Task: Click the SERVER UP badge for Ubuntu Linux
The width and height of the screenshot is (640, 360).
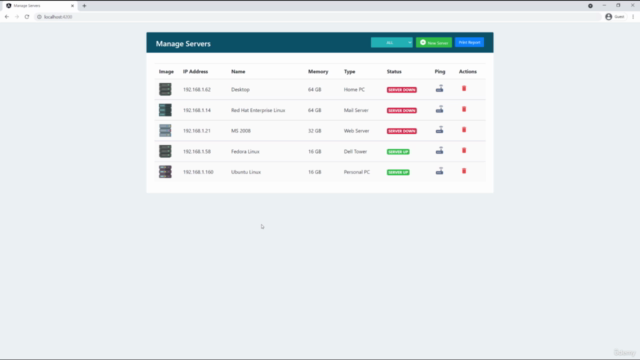Action: click(x=398, y=172)
